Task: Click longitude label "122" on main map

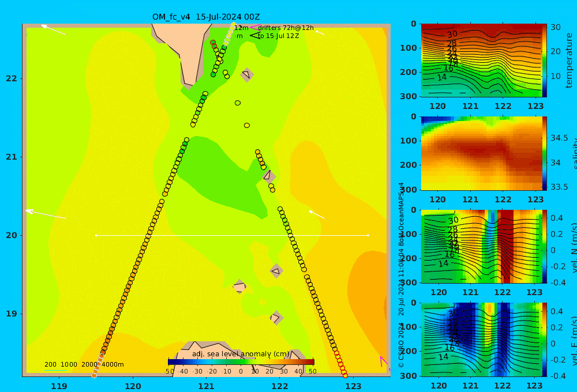Action: (280, 386)
